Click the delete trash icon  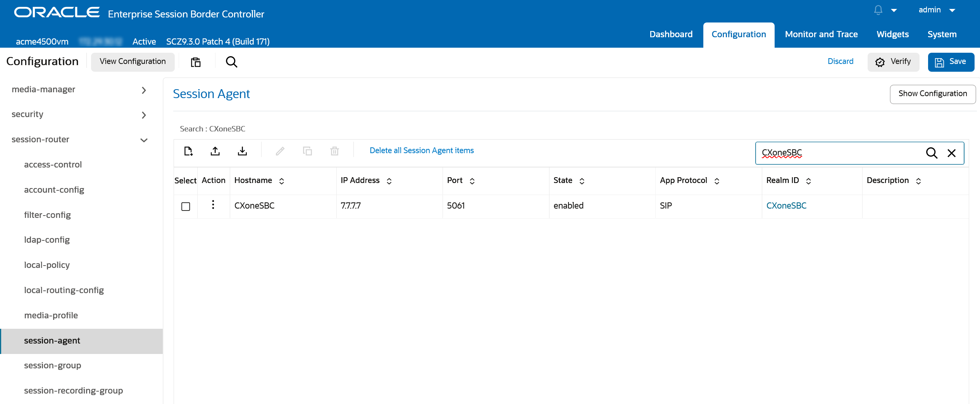(x=334, y=151)
